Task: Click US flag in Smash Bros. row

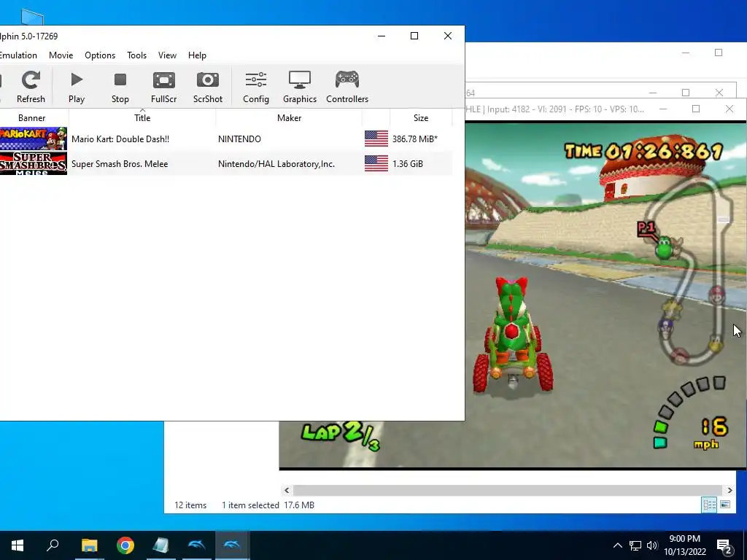Action: pos(376,163)
